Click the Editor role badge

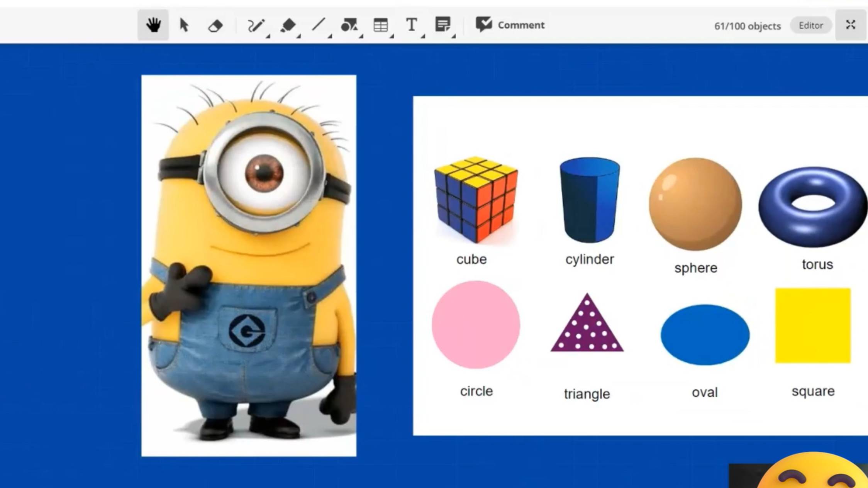(810, 25)
